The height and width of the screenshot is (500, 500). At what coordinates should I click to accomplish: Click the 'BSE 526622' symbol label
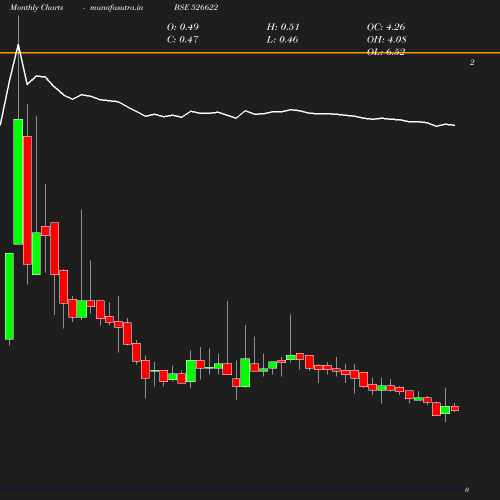[x=196, y=7]
